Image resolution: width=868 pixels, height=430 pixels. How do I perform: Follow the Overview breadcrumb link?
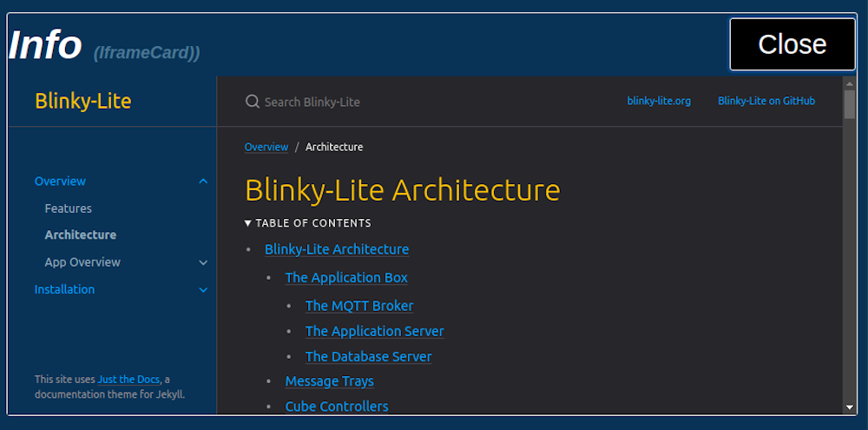point(266,147)
